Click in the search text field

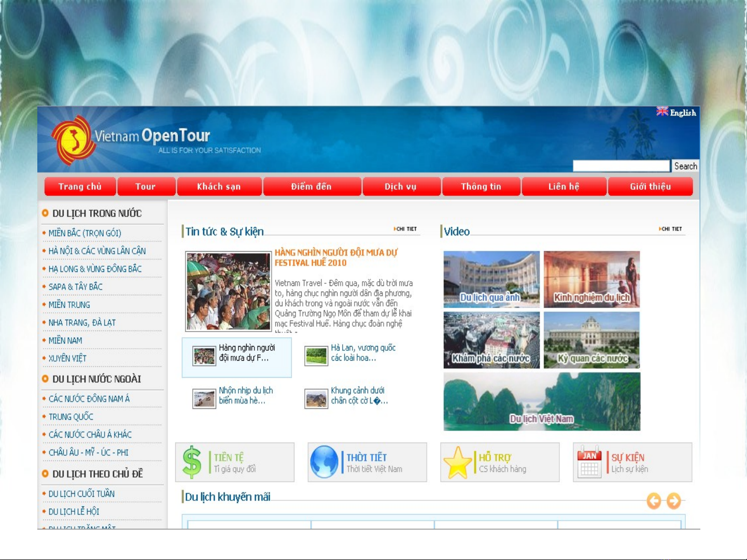[621, 166]
